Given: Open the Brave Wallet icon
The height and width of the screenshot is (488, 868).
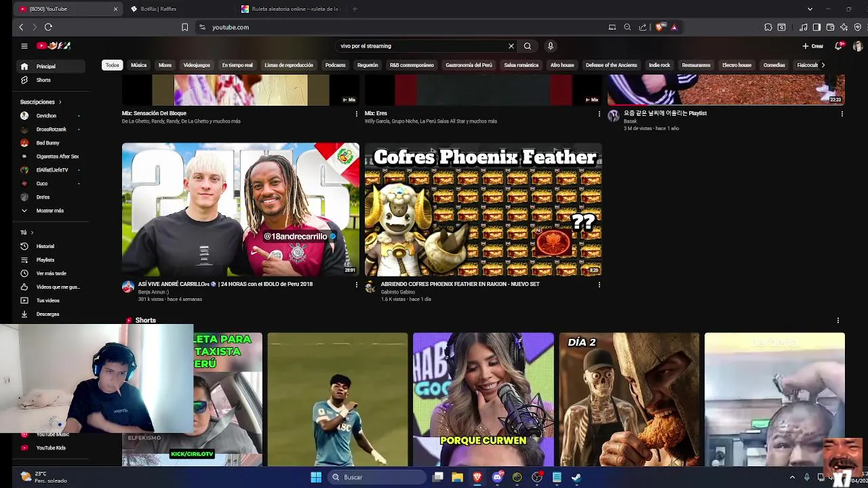Looking at the screenshot, I should [830, 27].
